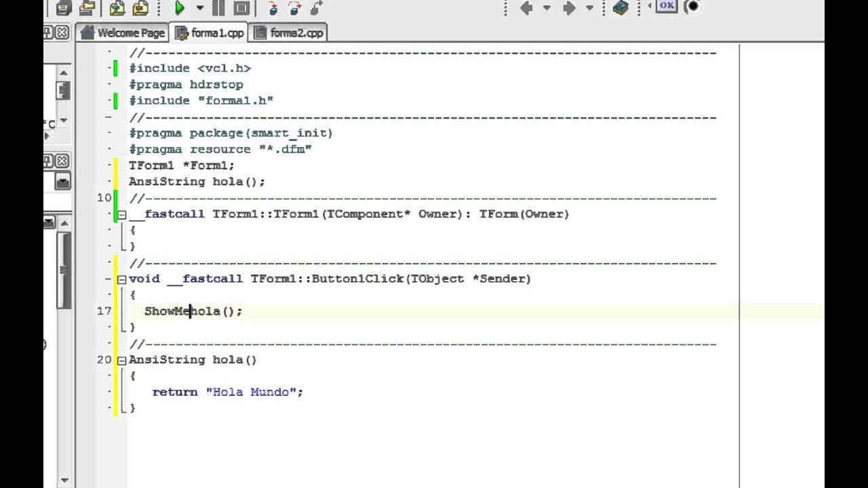868x488 pixels.
Task: Open the back navigation history dropdown
Action: click(x=547, y=8)
